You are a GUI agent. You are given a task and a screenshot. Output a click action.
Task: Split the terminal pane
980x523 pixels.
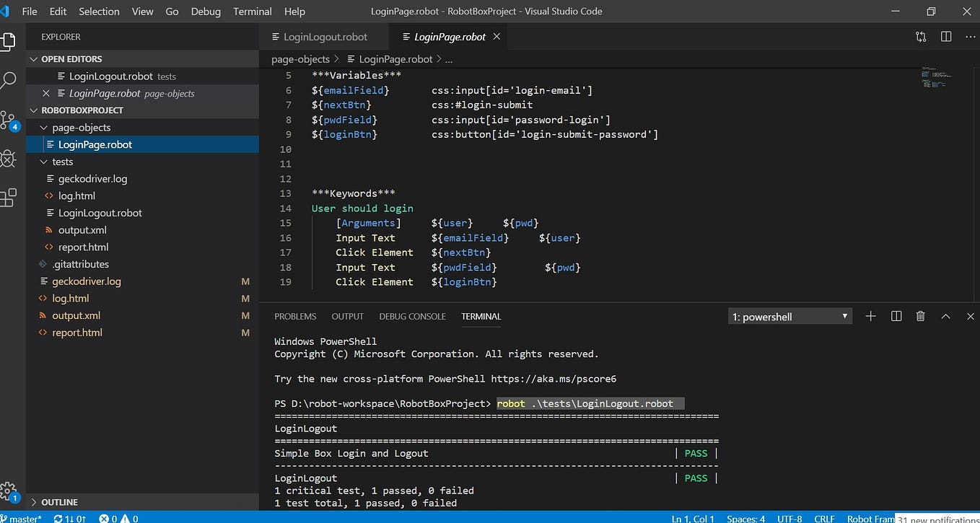(896, 316)
